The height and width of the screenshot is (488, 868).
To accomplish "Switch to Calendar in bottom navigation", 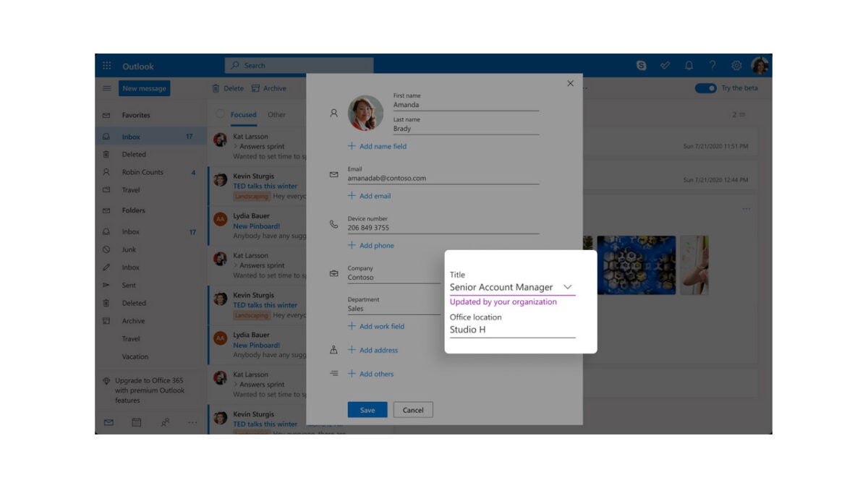I will pos(135,422).
